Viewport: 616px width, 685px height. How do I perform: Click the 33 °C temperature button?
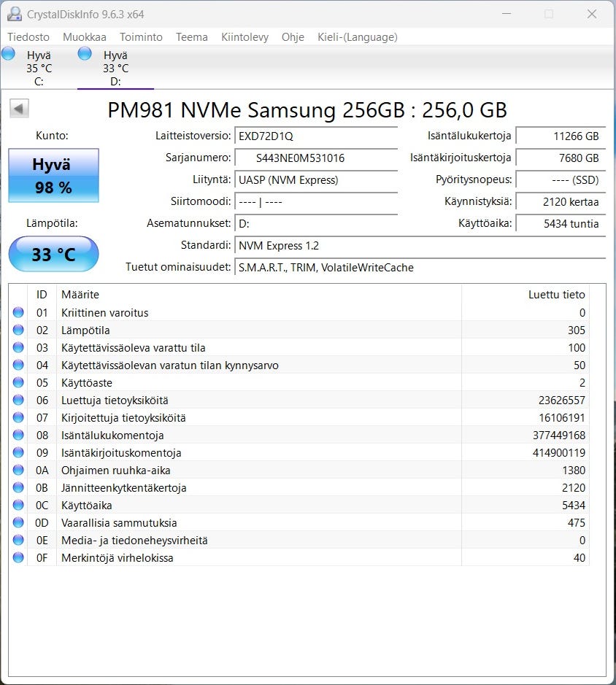pyautogui.click(x=54, y=254)
